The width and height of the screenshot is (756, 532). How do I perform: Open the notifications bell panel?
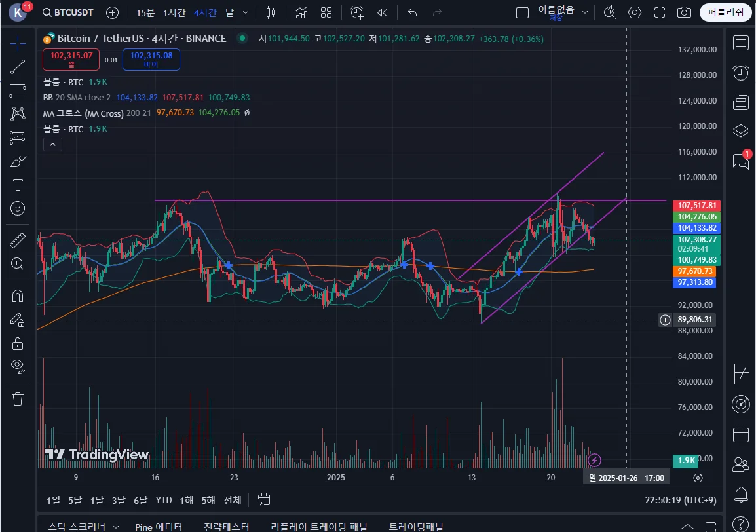740,494
